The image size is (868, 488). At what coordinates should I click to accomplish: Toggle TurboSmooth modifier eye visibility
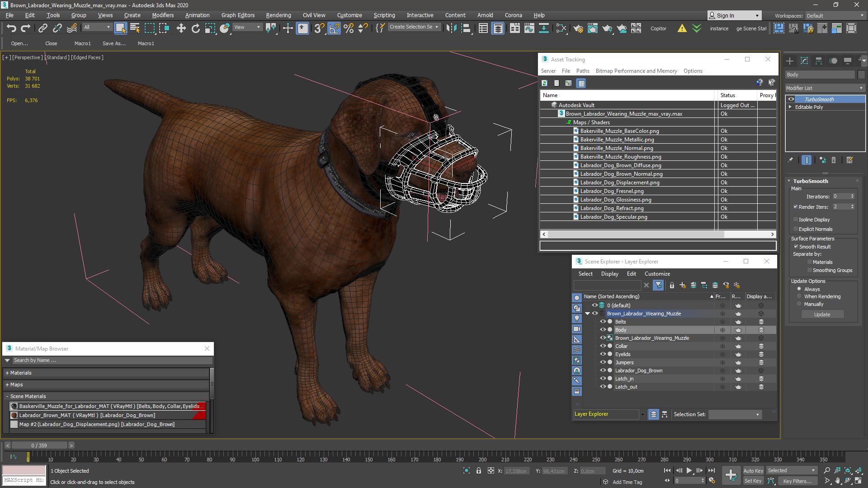click(x=791, y=99)
